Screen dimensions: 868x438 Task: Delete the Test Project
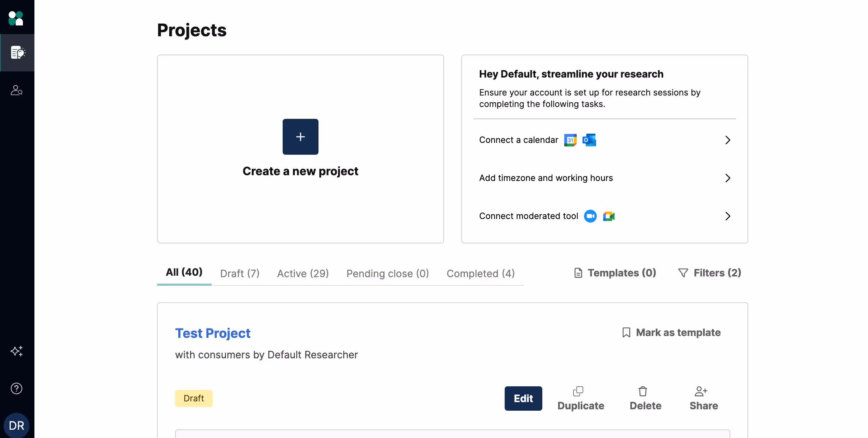click(x=645, y=399)
